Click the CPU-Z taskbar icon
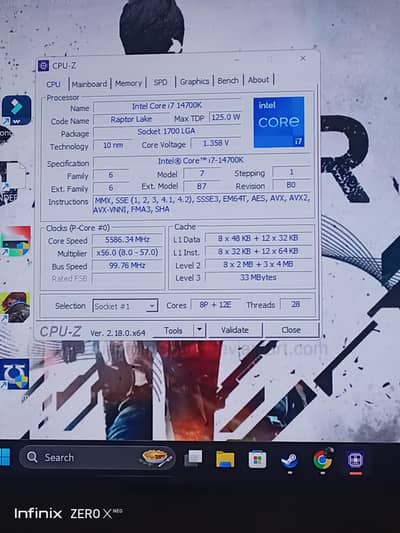 point(355,460)
